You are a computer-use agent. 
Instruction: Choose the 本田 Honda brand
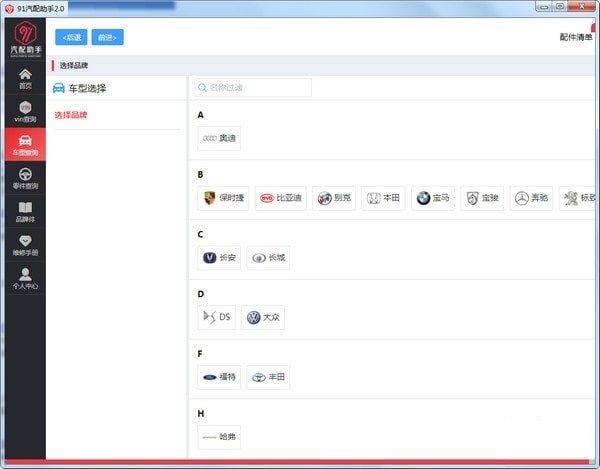pos(383,198)
